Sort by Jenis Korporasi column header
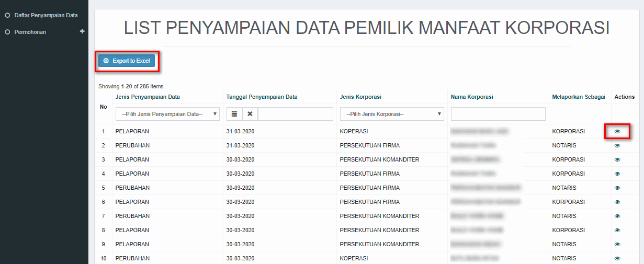Screen dimensions: 644x264 coord(360,97)
